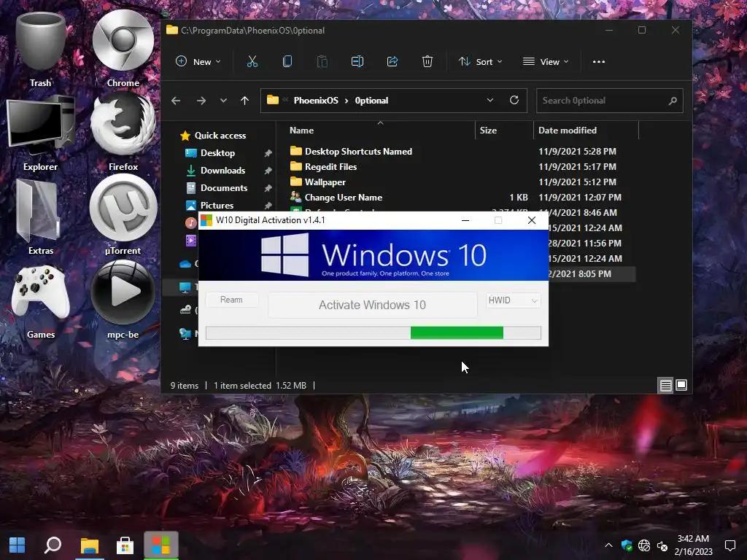
Task: Open the Explorer desktop shortcut
Action: pos(41,133)
